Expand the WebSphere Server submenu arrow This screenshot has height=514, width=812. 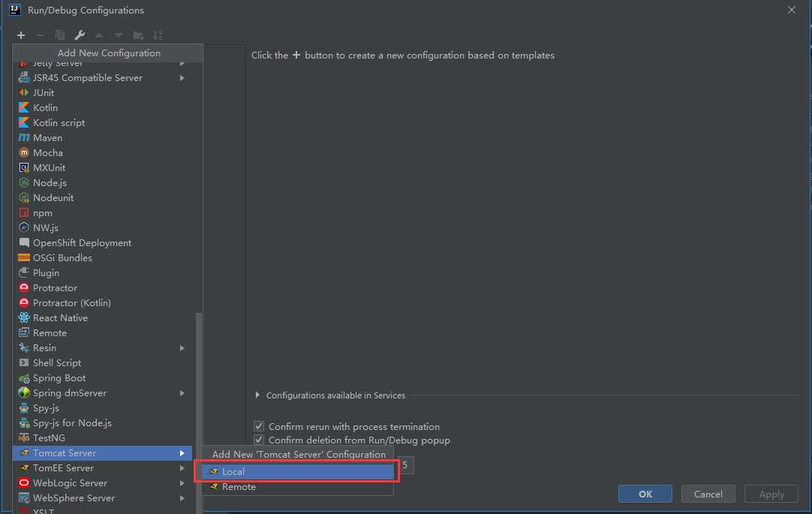click(182, 498)
